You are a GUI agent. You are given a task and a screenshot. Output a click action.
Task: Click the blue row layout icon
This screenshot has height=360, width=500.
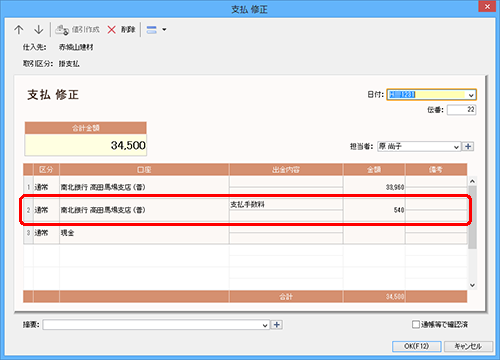click(152, 30)
